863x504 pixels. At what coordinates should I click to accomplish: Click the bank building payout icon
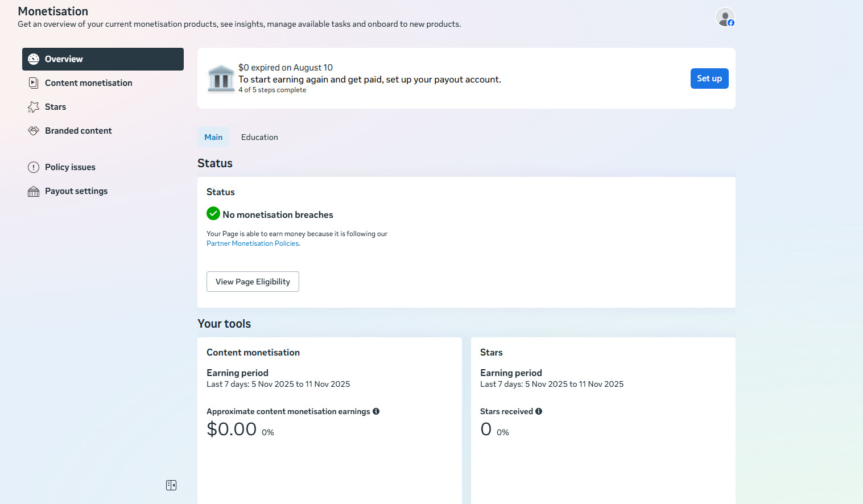221,79
